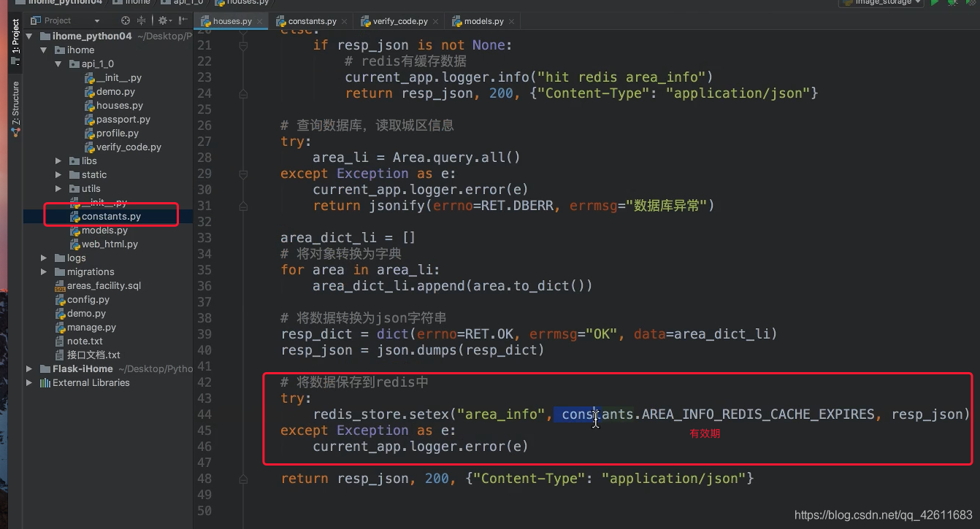Expand the logs folder

coord(45,258)
